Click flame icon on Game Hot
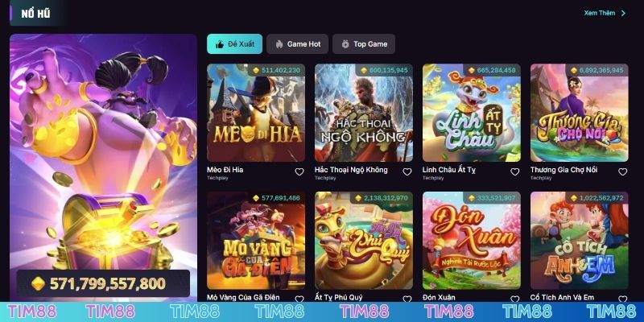The width and height of the screenshot is (644, 322). point(279,44)
